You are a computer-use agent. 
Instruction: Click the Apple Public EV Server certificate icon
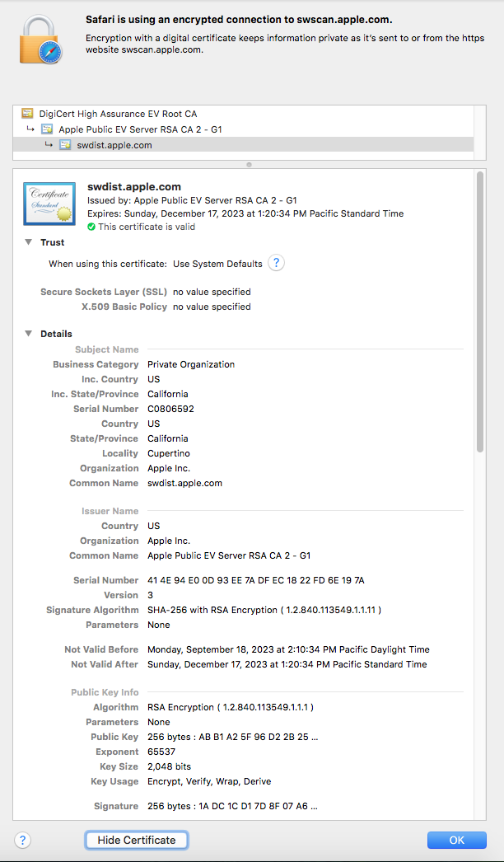tap(47, 129)
